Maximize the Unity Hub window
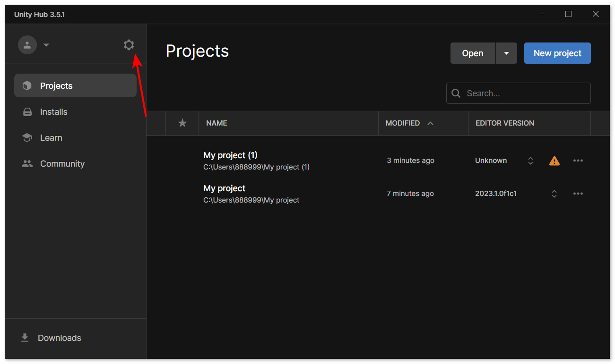This screenshot has width=615, height=364. [568, 14]
